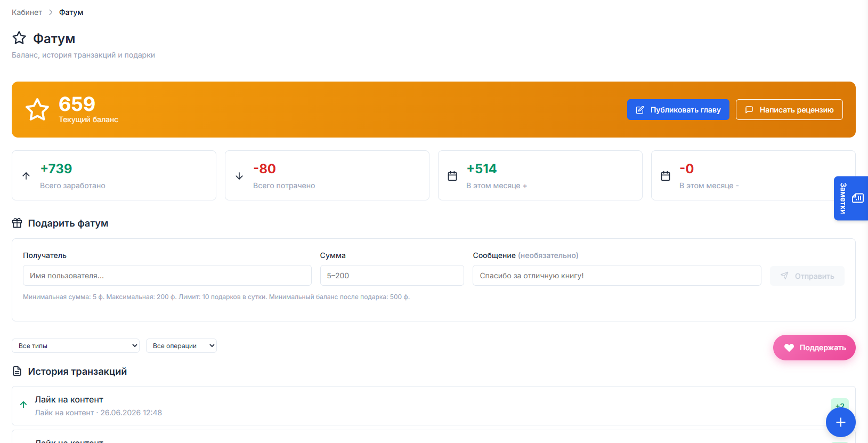Click the large star icon in balance banner

pyautogui.click(x=37, y=109)
